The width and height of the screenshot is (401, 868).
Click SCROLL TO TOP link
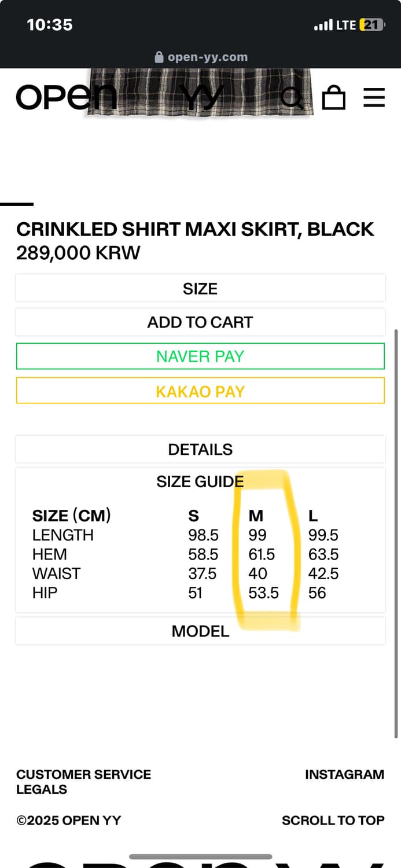[x=333, y=820]
